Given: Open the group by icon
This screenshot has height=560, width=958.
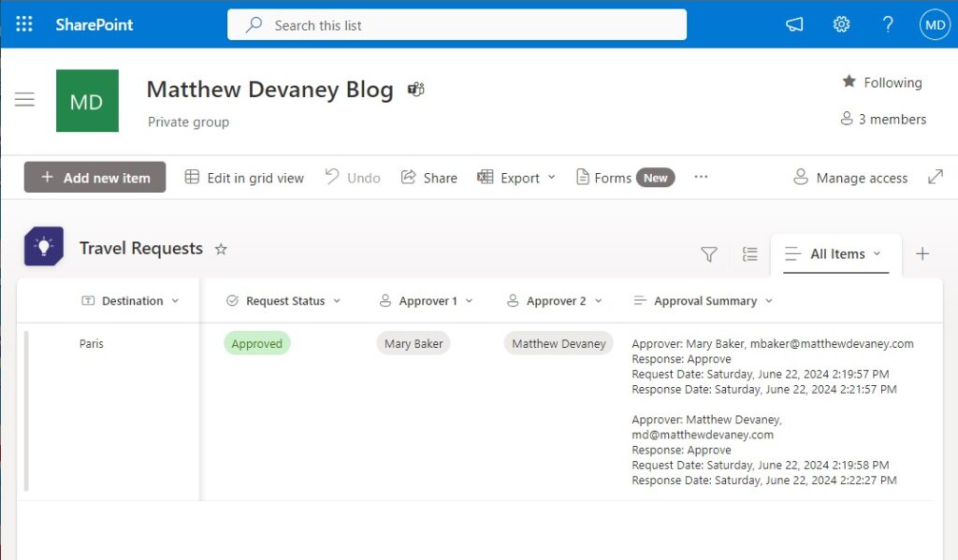Looking at the screenshot, I should pos(749,254).
